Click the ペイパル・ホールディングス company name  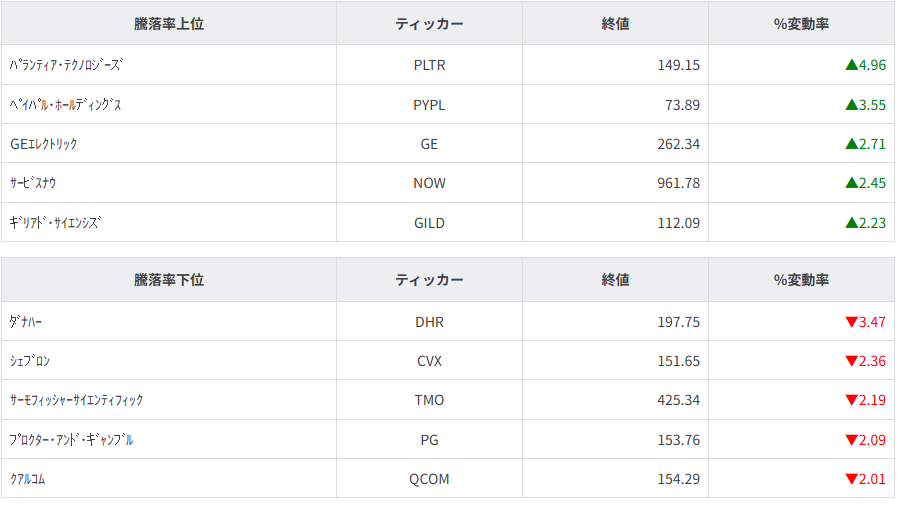65,104
